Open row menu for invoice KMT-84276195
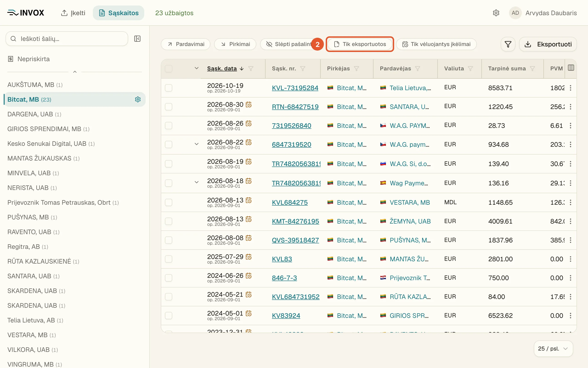 tap(571, 221)
